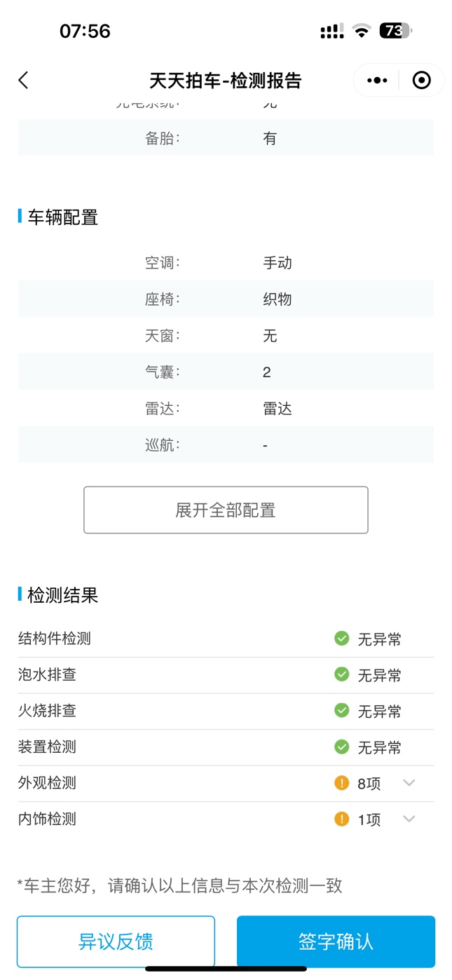Tap green check icon for 火烧排查
Viewport: 452px width, 980px height.
coord(341,711)
